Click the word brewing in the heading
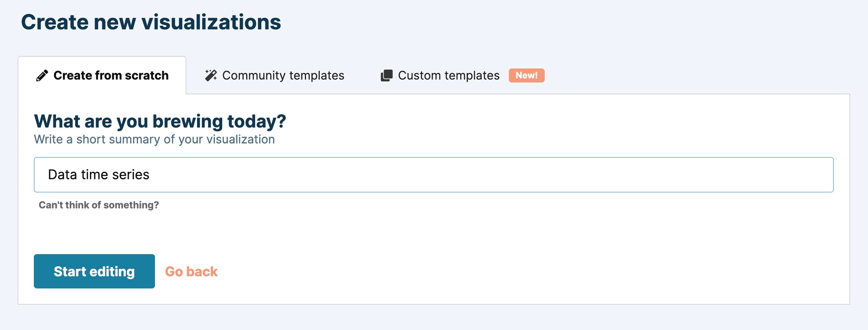The image size is (868, 330). click(187, 121)
